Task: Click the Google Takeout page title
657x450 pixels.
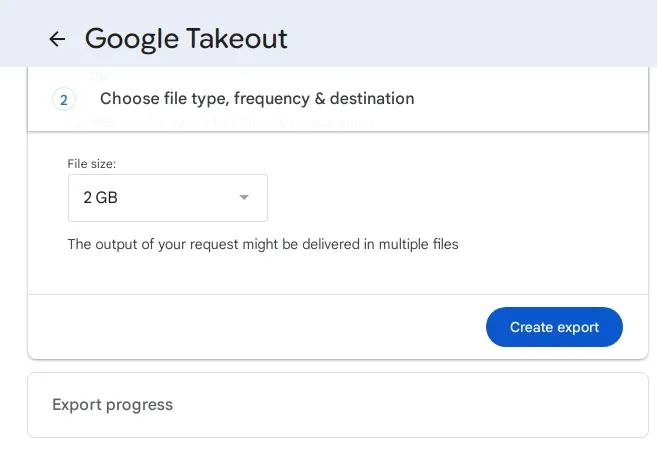Action: click(x=186, y=39)
